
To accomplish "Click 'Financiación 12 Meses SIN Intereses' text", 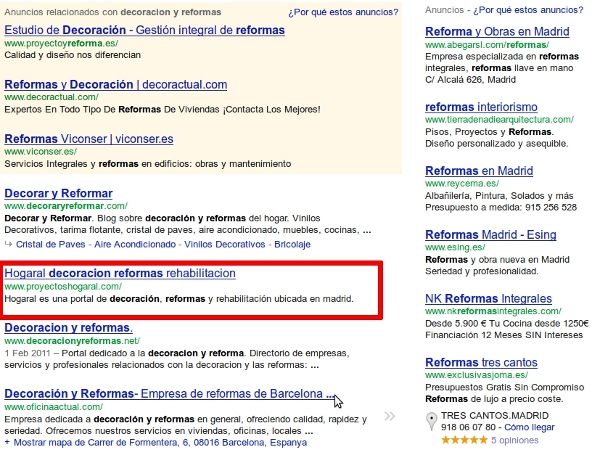I will [x=504, y=335].
